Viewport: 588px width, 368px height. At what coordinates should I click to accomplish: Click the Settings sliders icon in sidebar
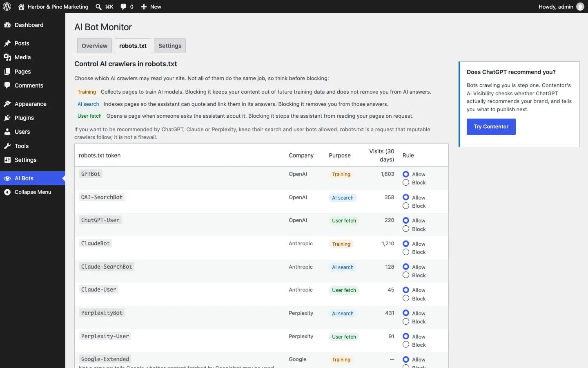tap(7, 160)
